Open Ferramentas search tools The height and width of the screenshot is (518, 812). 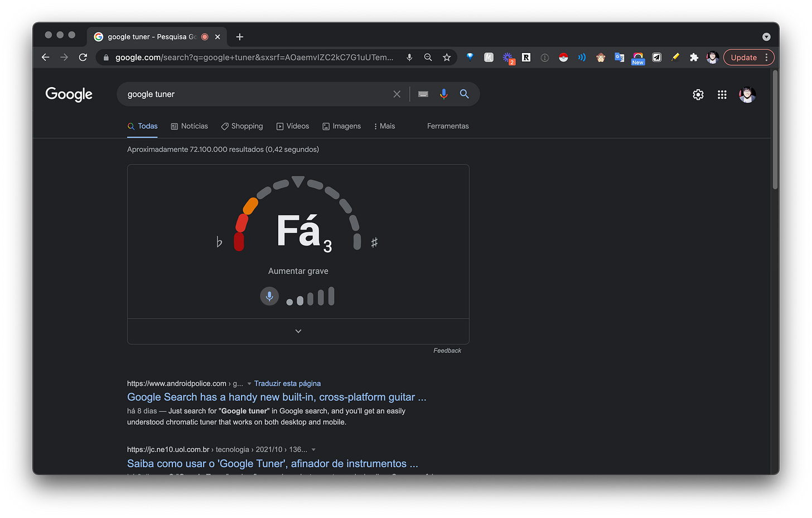448,126
